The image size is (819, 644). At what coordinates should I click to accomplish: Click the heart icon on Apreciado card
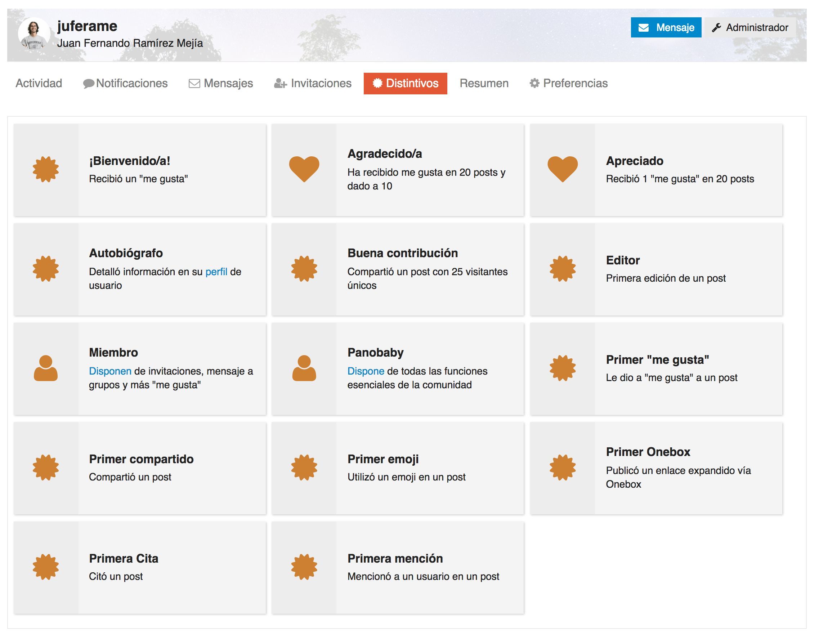[x=562, y=169]
